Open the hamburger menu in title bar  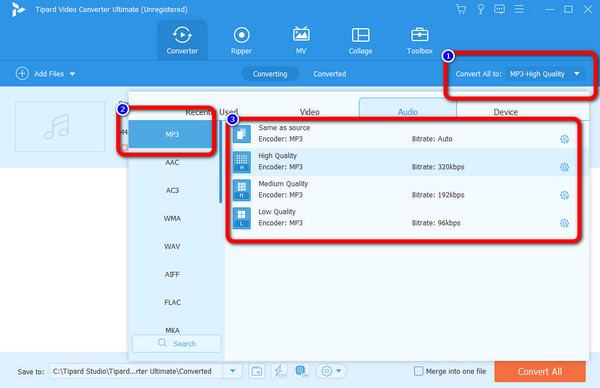click(519, 9)
